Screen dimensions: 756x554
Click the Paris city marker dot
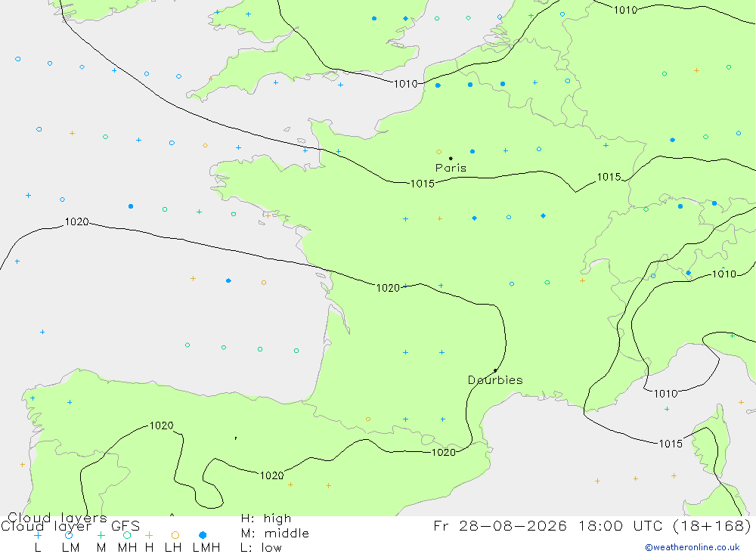coord(451,158)
